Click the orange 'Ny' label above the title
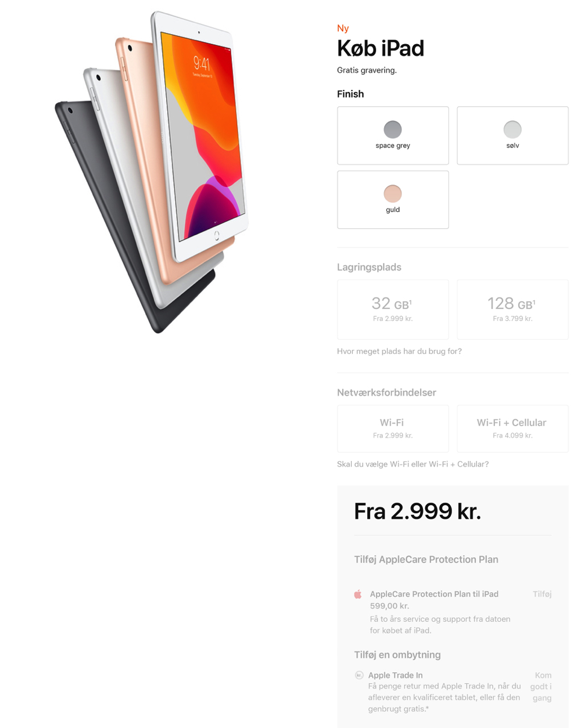 click(x=343, y=28)
